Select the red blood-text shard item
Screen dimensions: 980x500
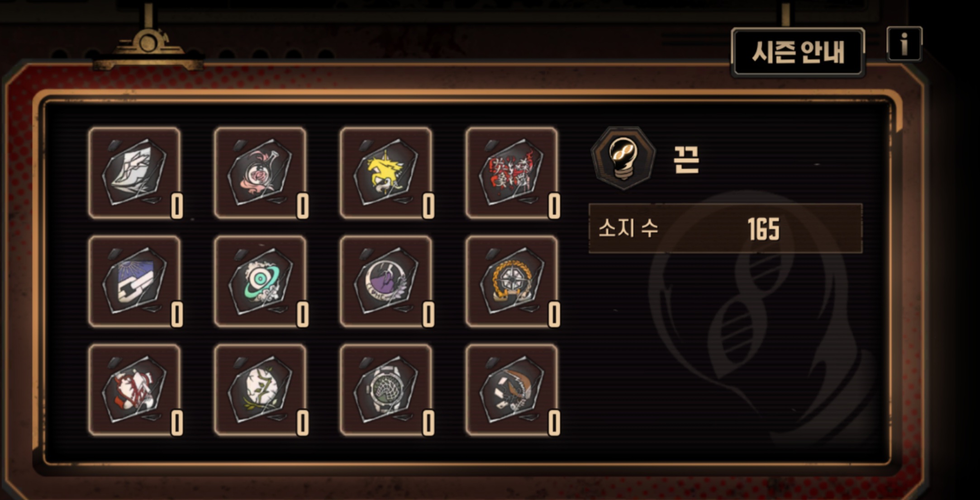pyautogui.click(x=512, y=173)
